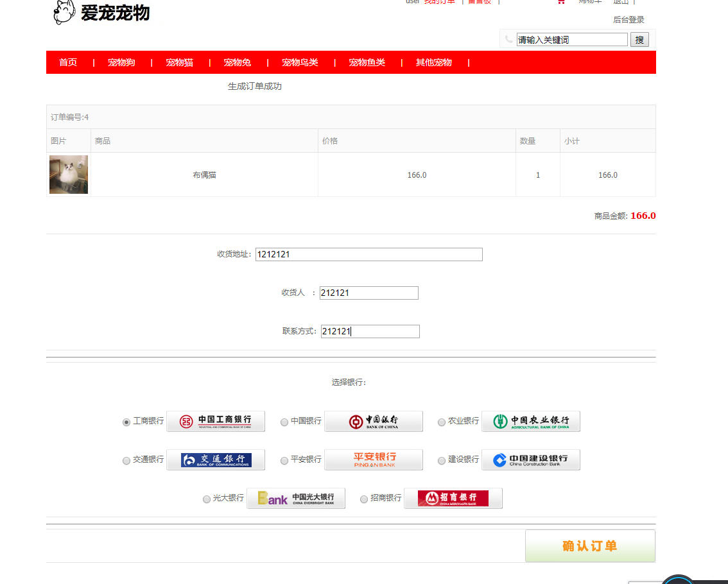
Task: Open the 其他宠物 section
Action: click(433, 62)
